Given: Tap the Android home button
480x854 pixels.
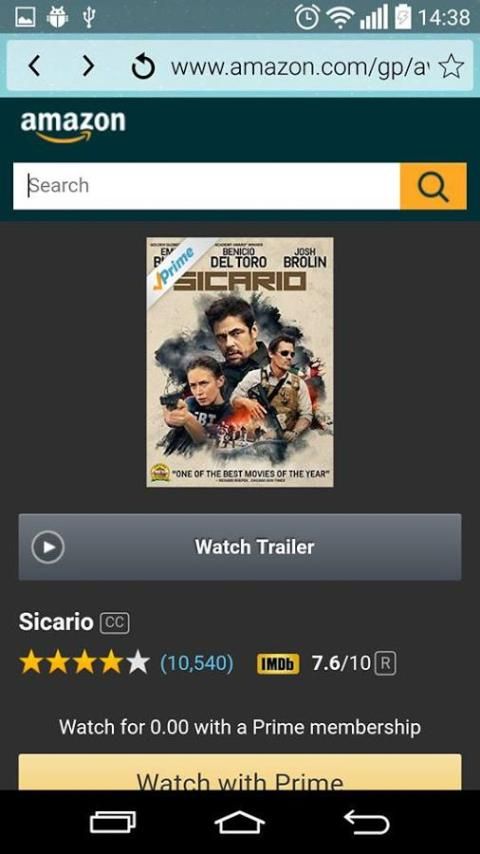Looking at the screenshot, I should point(240,822).
